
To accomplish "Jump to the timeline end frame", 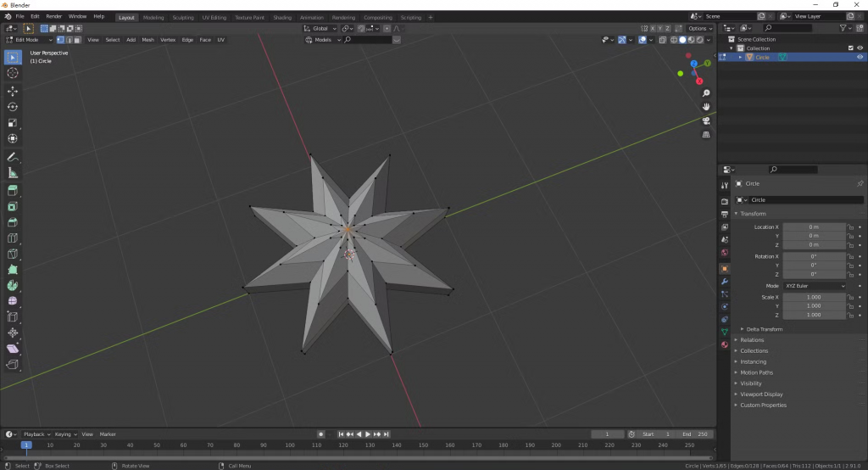I will pos(387,434).
